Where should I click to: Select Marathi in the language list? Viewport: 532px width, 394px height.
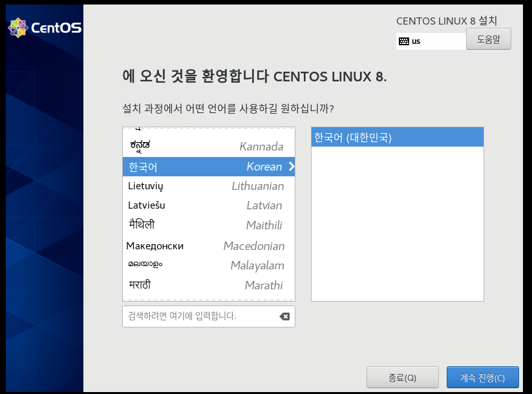coord(209,285)
